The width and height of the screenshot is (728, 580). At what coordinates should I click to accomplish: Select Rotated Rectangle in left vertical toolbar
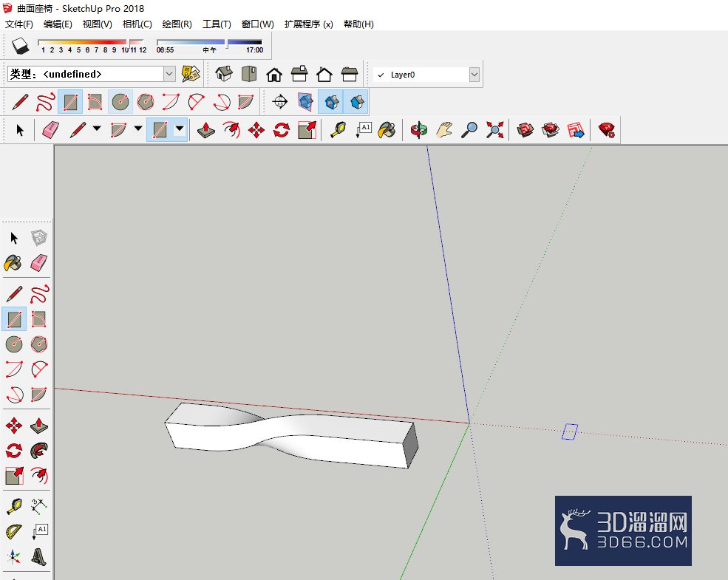[x=39, y=319]
